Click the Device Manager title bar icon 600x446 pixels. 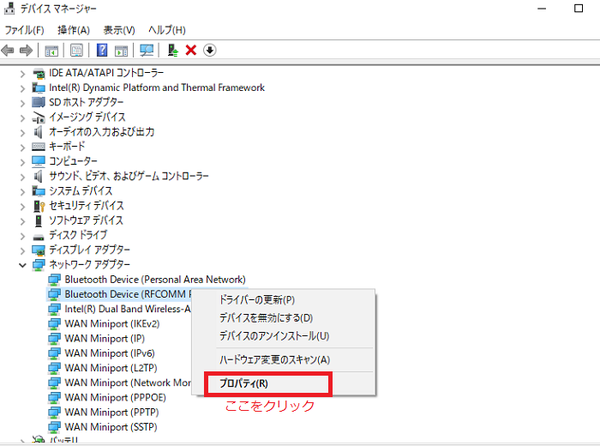(x=9, y=8)
